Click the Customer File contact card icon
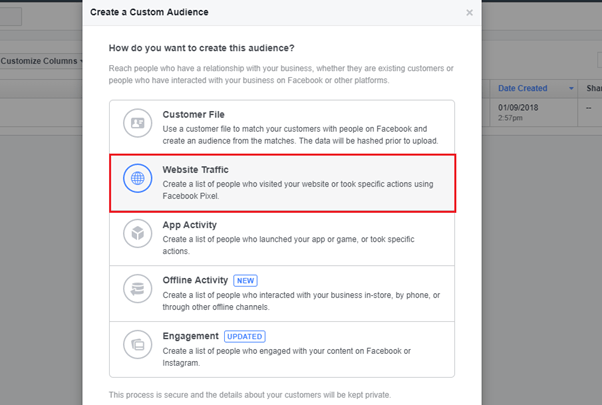The image size is (602, 405). point(137,123)
